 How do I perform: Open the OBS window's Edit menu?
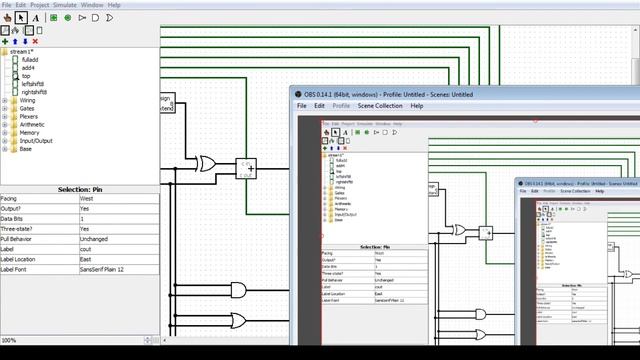(319, 106)
